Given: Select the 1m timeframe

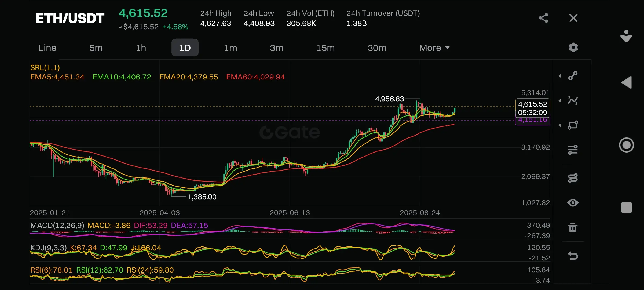Looking at the screenshot, I should tap(231, 48).
